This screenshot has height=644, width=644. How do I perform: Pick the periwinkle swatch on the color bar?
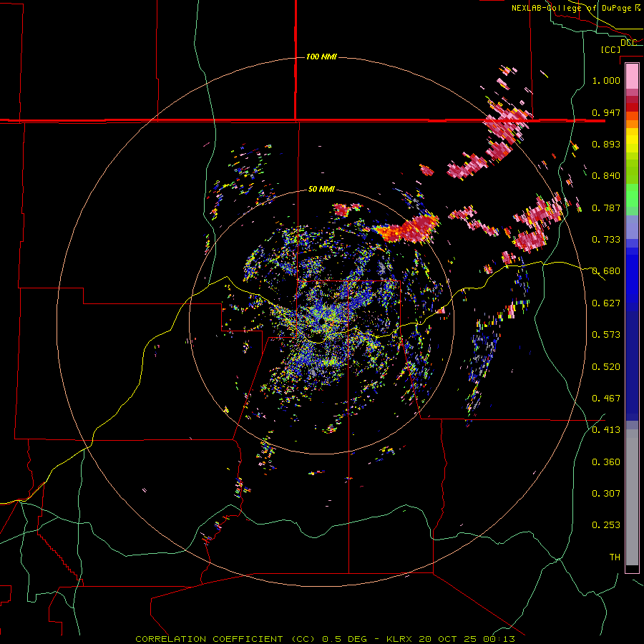click(632, 227)
